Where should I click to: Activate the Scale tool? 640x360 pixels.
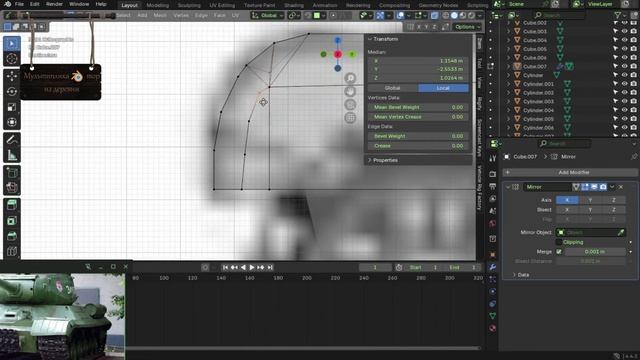click(x=12, y=107)
